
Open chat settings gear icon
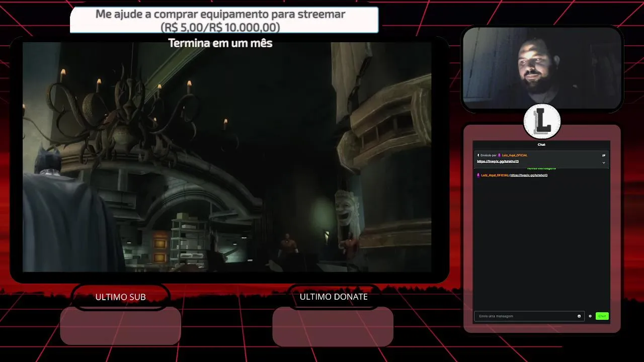(x=590, y=316)
